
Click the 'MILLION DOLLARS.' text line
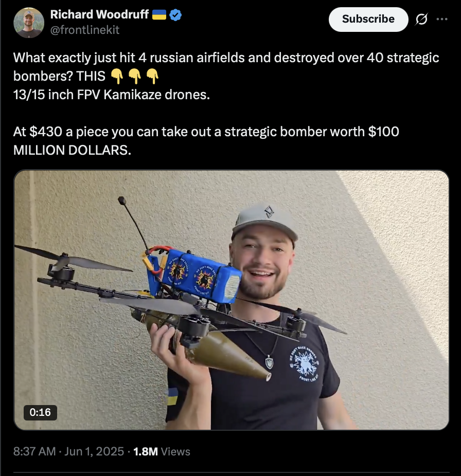click(x=73, y=150)
